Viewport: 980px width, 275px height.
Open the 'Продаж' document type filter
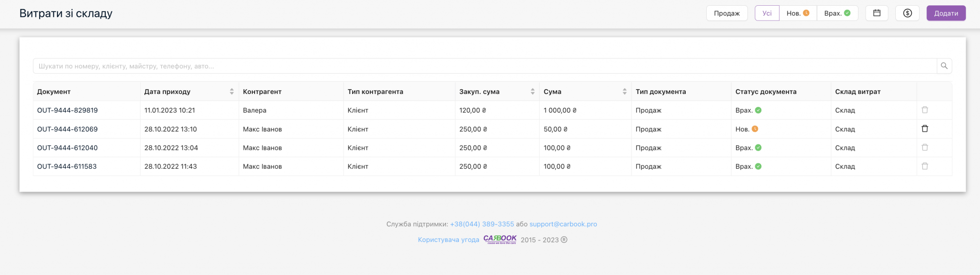point(726,13)
